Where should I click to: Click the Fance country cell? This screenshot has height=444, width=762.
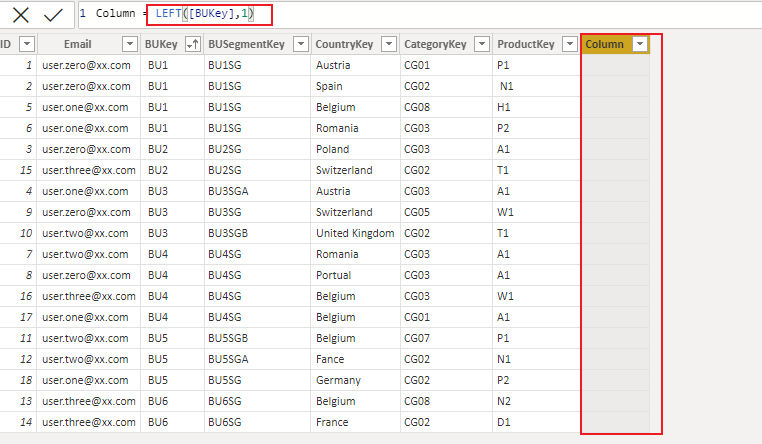[355, 359]
